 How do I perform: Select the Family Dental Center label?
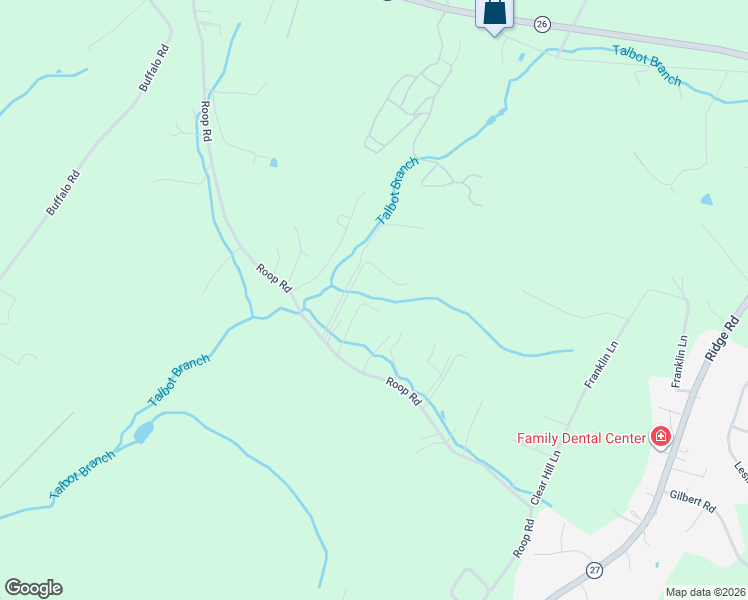581,438
